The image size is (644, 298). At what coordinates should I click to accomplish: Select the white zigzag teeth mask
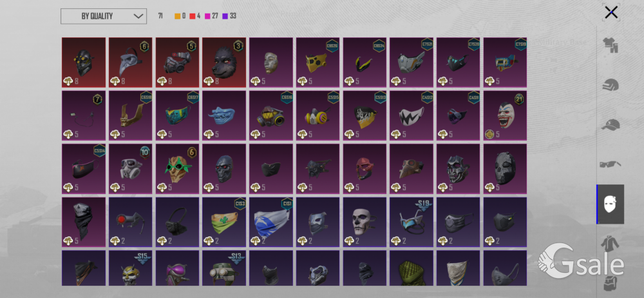412,115
